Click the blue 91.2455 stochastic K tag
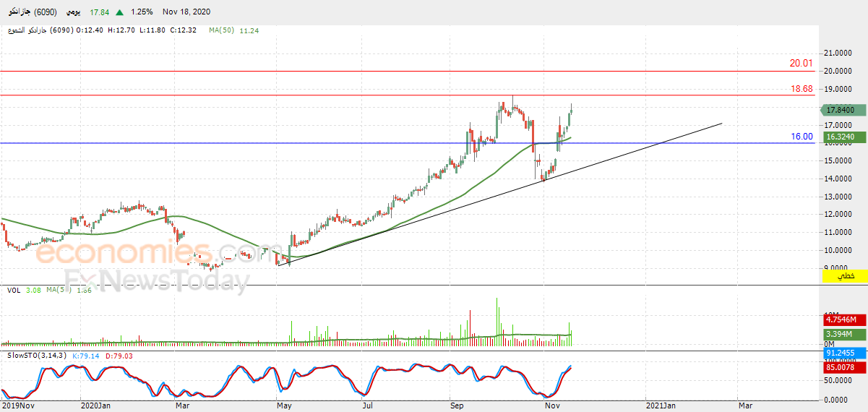The width and height of the screenshot is (868, 412). point(843,353)
